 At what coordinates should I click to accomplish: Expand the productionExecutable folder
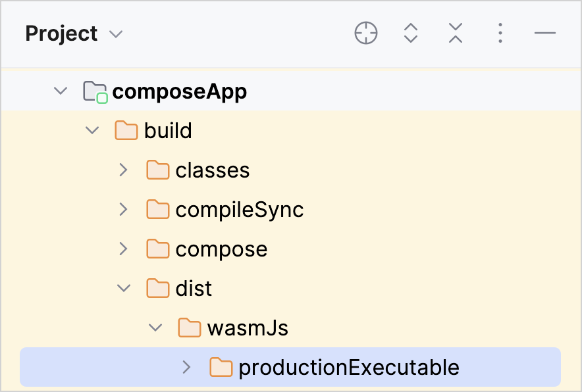[187, 367]
